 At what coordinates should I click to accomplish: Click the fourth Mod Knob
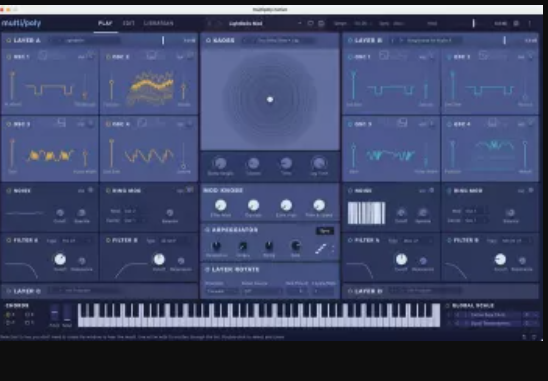pos(319,205)
